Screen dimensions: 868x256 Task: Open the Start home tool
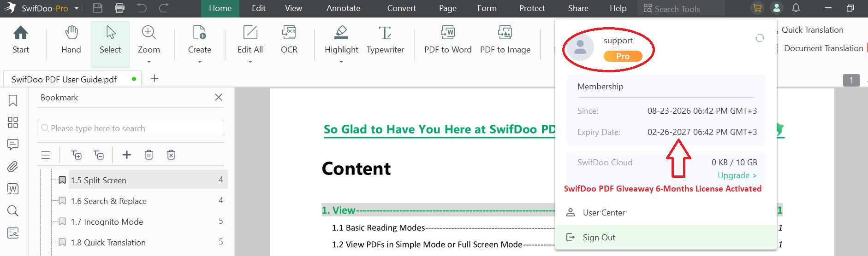21,40
